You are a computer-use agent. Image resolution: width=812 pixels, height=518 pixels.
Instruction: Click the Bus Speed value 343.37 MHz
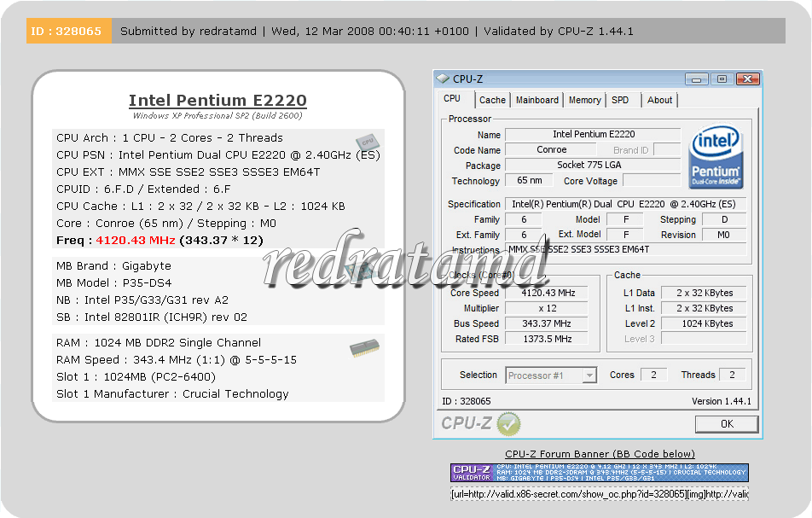[547, 323]
